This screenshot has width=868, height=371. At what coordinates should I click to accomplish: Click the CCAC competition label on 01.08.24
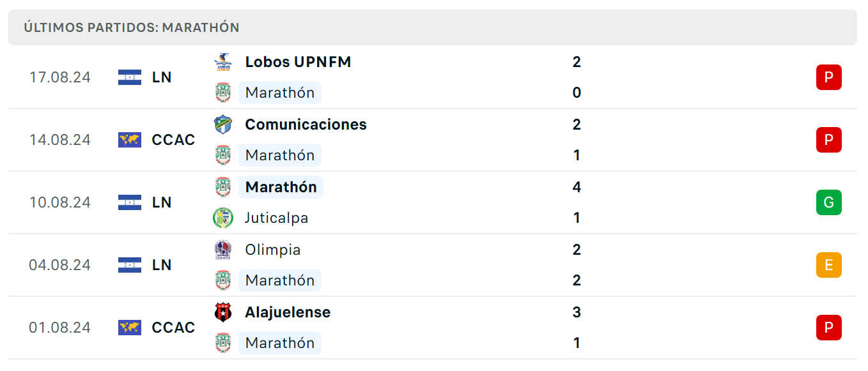click(173, 328)
